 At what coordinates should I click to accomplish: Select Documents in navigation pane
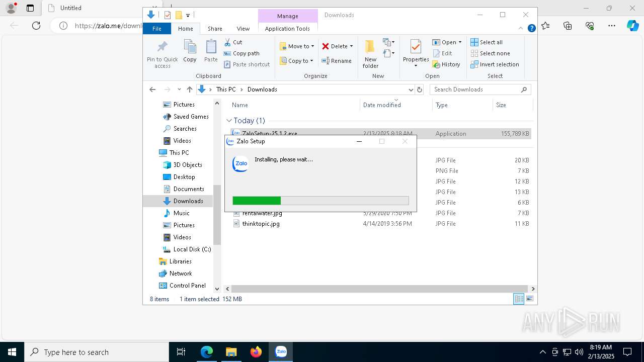click(x=184, y=189)
